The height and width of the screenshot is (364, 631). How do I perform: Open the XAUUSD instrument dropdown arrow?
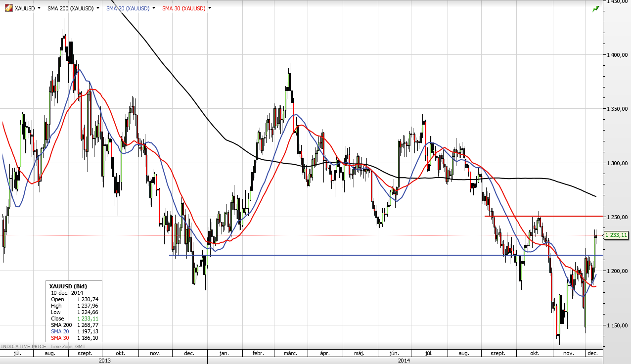pos(39,8)
